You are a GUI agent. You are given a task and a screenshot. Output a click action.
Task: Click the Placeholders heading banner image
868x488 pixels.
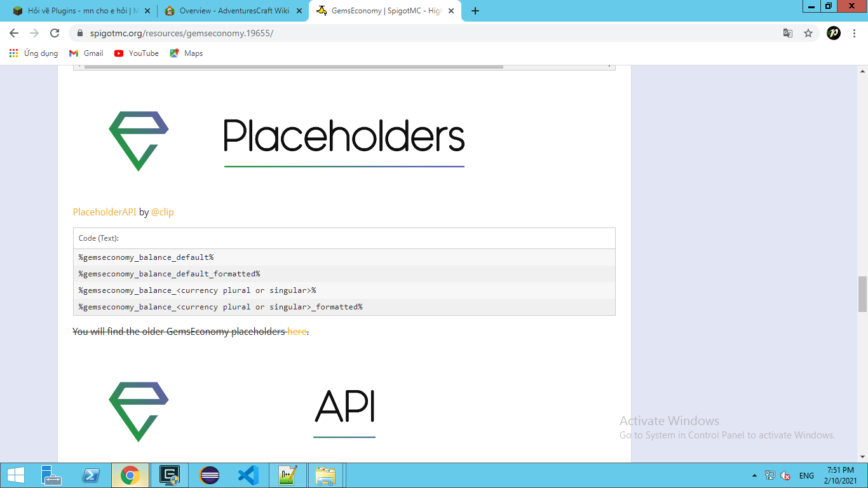point(344,142)
